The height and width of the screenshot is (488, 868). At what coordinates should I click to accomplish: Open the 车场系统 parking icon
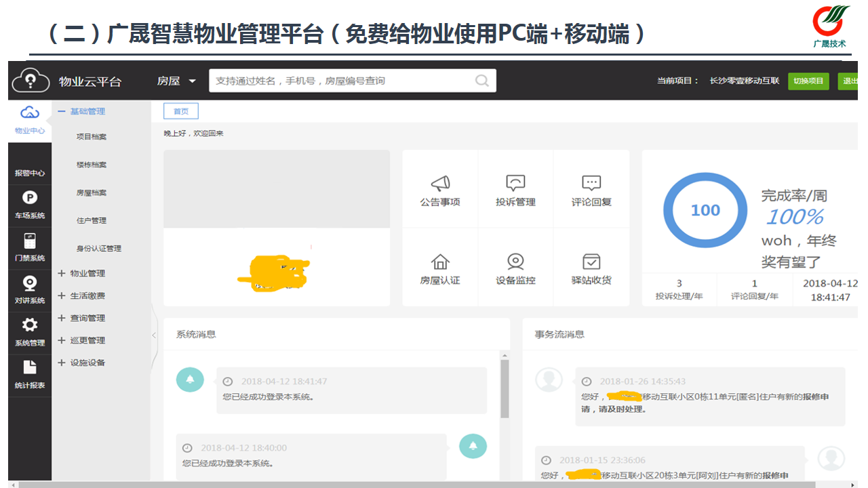pos(30,198)
